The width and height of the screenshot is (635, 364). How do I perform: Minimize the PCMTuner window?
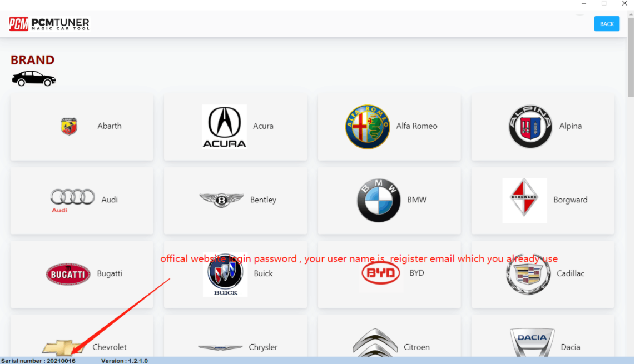(584, 3)
